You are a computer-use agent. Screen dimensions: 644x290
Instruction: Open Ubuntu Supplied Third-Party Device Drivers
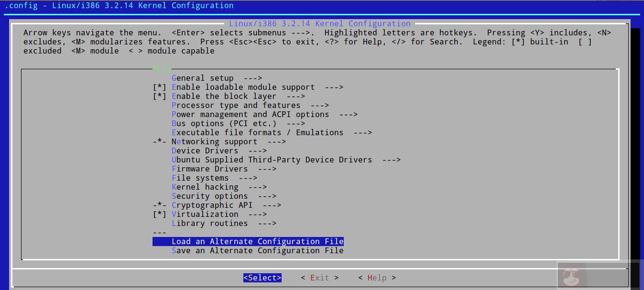(272, 160)
